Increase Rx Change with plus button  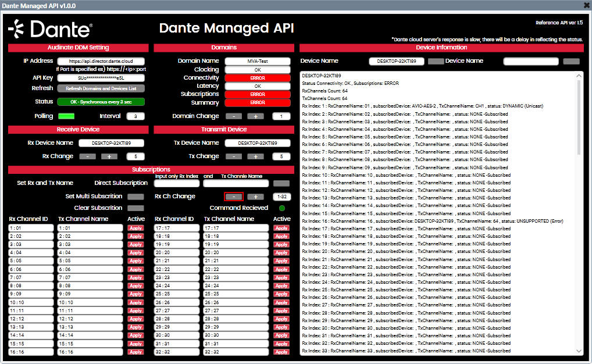tap(109, 156)
